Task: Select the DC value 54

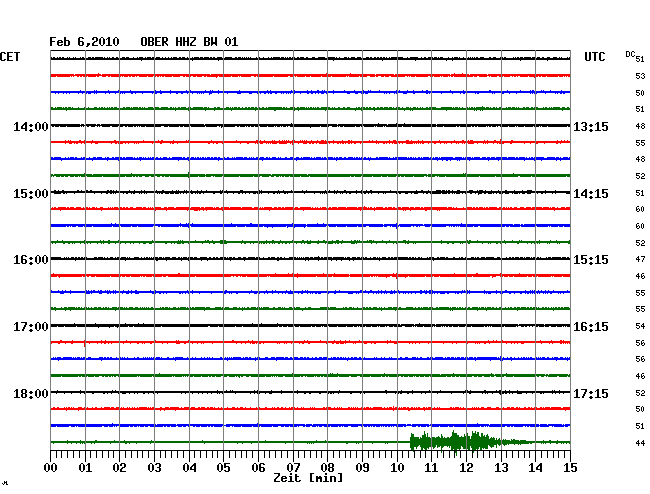Action: pyautogui.click(x=640, y=326)
